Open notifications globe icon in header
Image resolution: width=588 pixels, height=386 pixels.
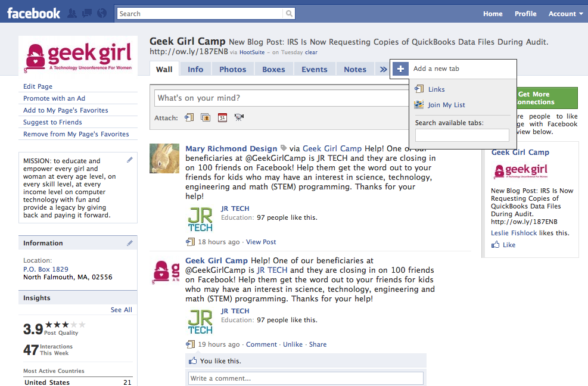tap(102, 14)
